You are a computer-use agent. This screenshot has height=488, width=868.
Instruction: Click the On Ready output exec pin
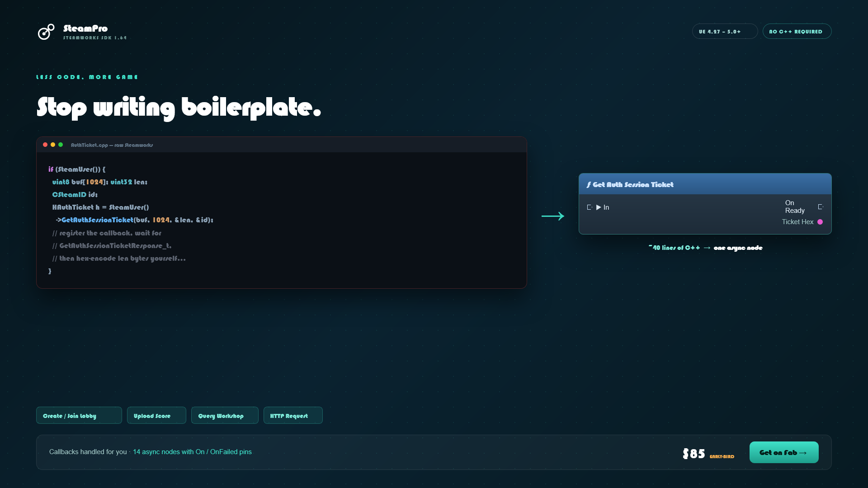[821, 207]
